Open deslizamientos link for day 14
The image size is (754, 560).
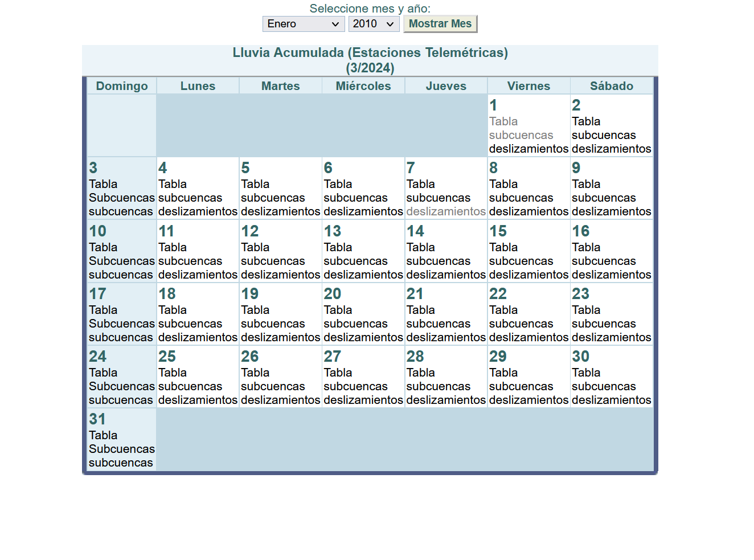point(446,275)
